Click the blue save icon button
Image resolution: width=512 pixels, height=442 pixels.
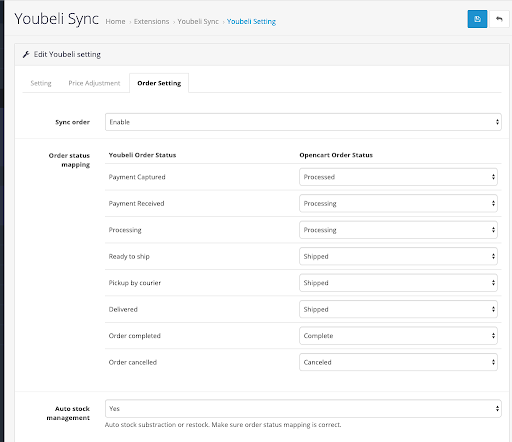pyautogui.click(x=477, y=19)
